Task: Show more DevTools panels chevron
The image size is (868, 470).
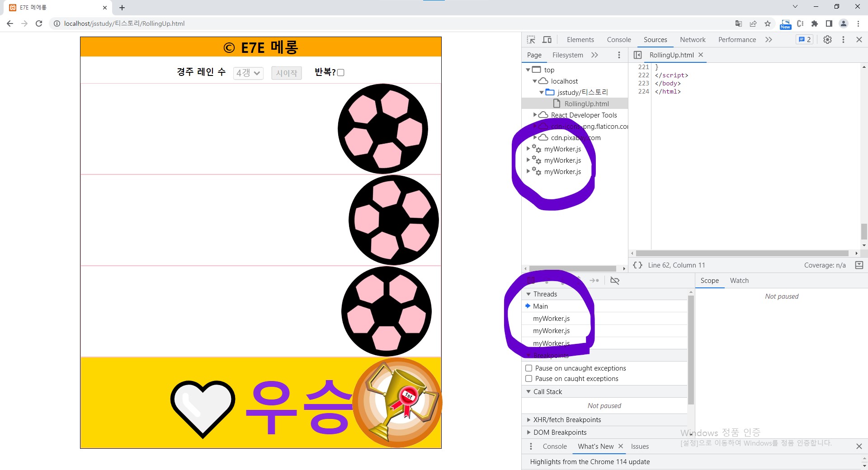Action: click(x=769, y=40)
